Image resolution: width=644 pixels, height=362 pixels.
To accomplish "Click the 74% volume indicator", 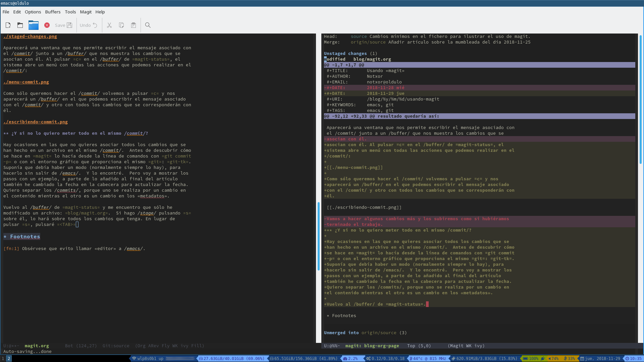I will [554, 359].
